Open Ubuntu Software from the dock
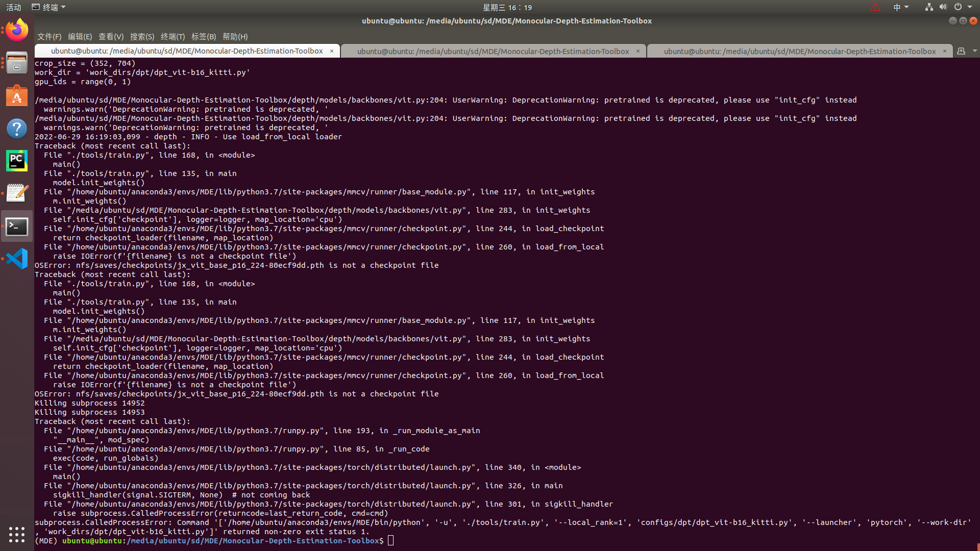Image resolution: width=980 pixels, height=551 pixels. click(x=17, y=96)
